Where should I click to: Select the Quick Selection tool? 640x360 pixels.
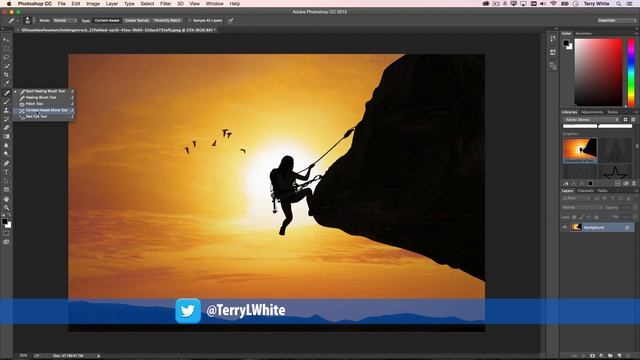point(6,66)
